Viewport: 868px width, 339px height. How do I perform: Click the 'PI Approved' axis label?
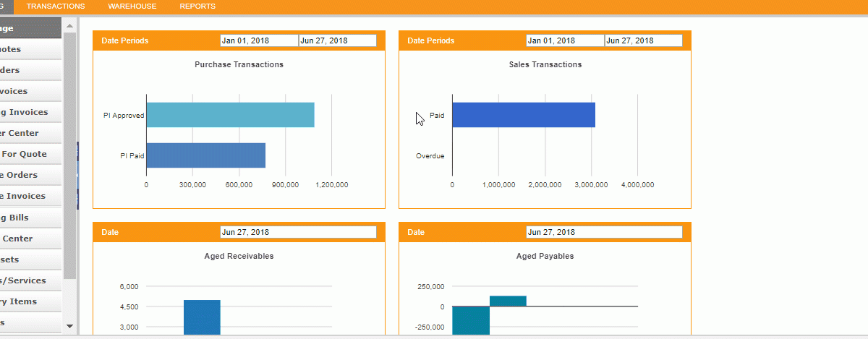pos(124,115)
